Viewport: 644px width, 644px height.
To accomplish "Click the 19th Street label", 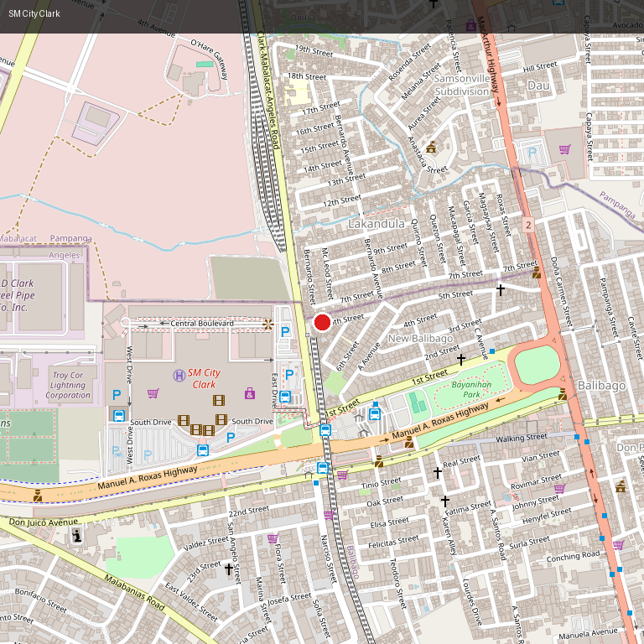I will point(314,50).
